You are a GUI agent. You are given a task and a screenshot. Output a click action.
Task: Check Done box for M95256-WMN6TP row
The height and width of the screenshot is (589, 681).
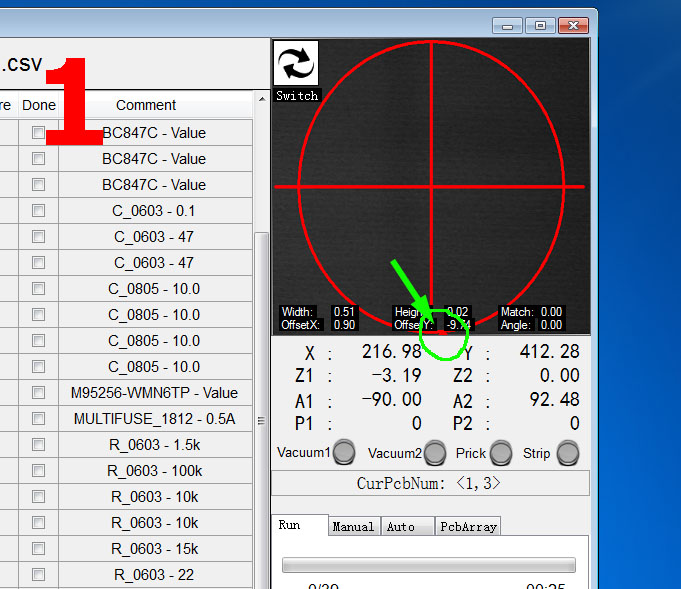coord(38,393)
